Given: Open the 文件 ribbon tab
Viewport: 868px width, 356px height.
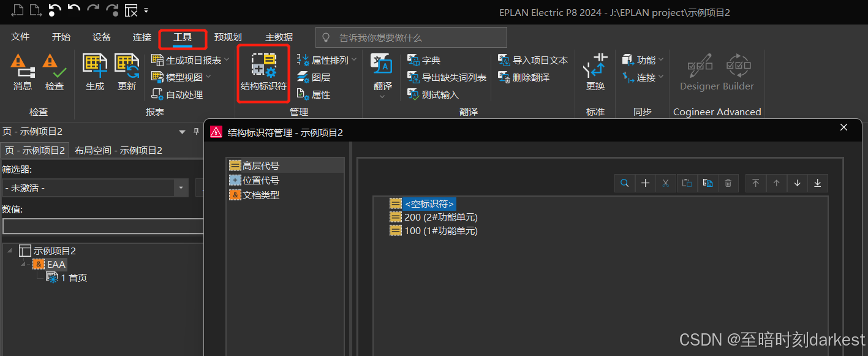Looking at the screenshot, I should coord(20,37).
